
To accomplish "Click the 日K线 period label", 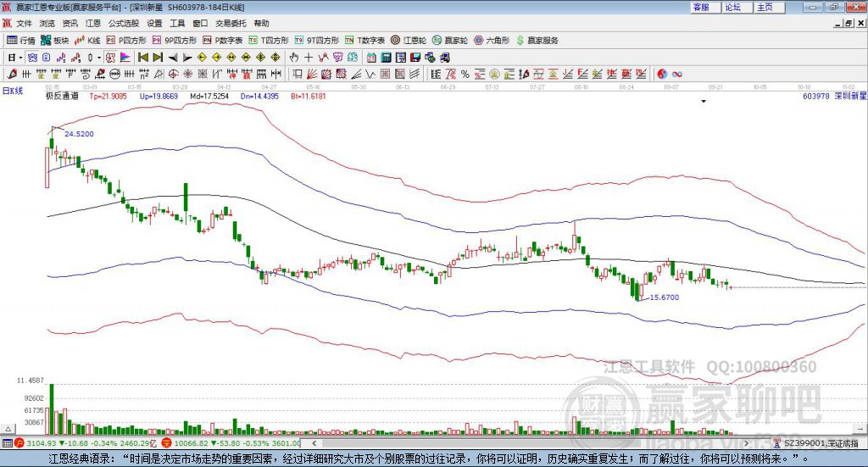I will coord(12,91).
